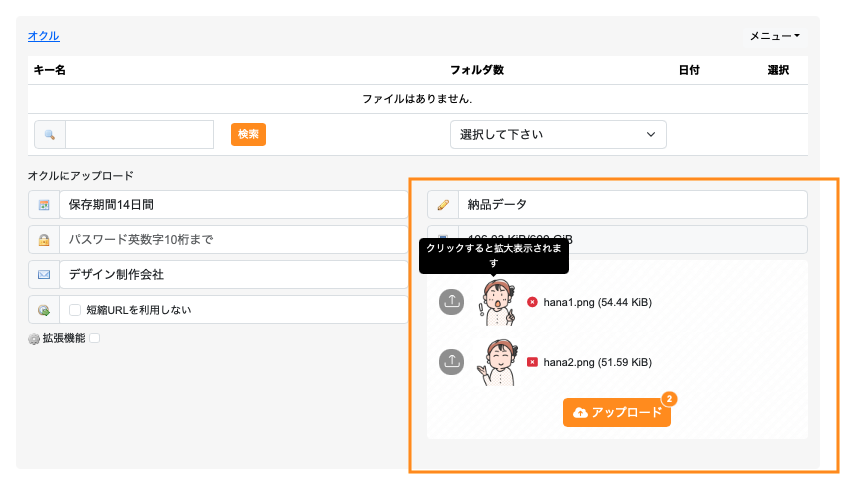This screenshot has width=858, height=493.
Task: Remove hana1.png with the red x icon
Action: pos(532,302)
